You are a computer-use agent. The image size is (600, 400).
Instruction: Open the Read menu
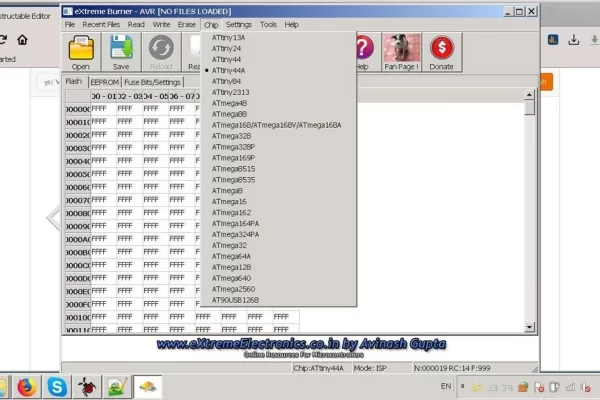pyautogui.click(x=136, y=24)
